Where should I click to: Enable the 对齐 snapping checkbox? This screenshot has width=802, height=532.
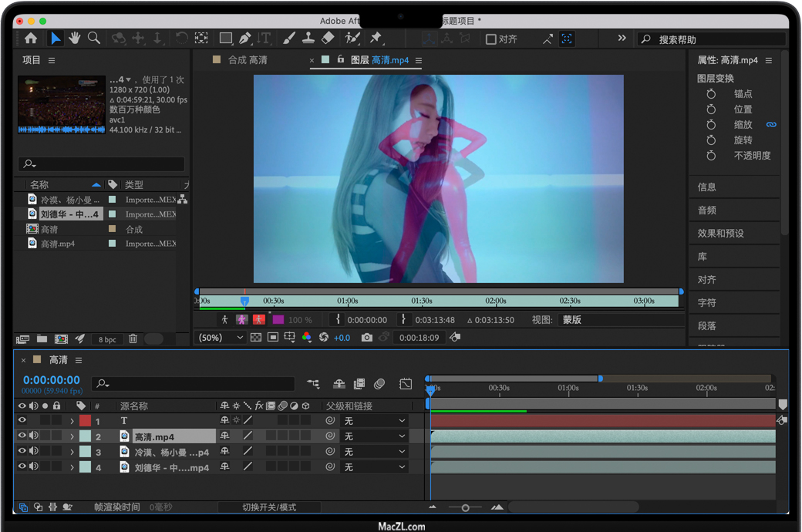(x=490, y=39)
